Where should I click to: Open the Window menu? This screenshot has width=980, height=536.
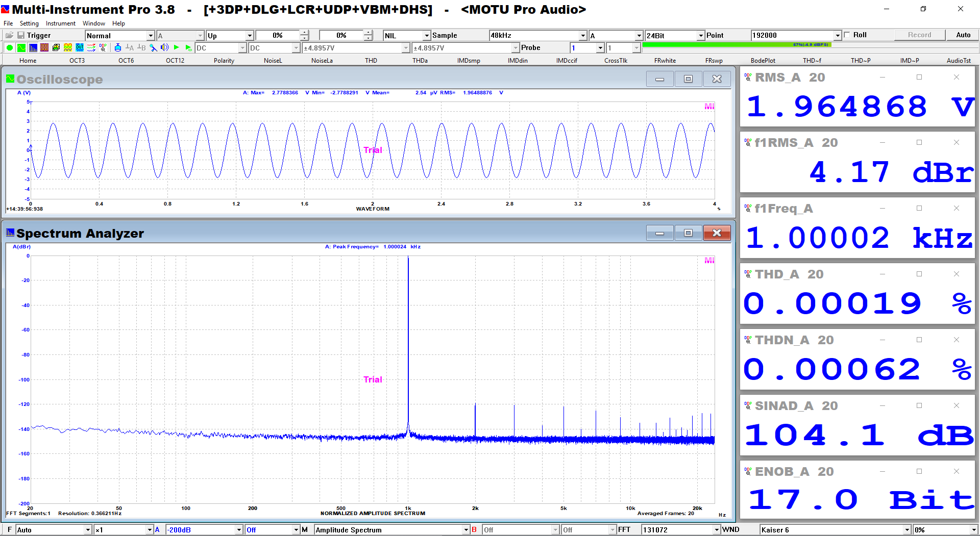[x=94, y=23]
